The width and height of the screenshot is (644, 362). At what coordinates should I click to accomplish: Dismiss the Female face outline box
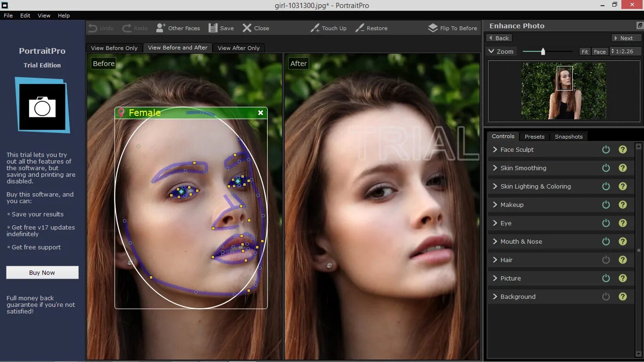coord(260,113)
